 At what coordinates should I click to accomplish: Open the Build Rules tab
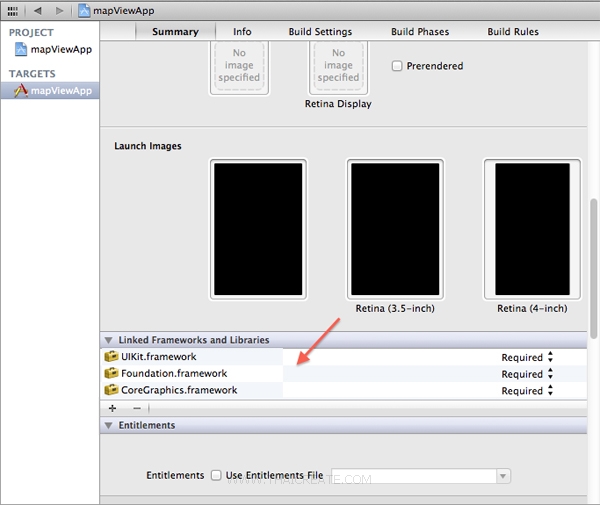tap(513, 32)
